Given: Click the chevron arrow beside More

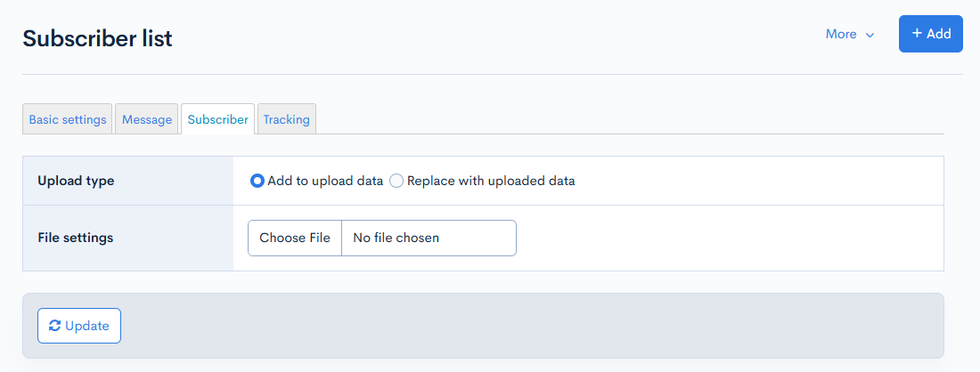Looking at the screenshot, I should click(x=870, y=35).
